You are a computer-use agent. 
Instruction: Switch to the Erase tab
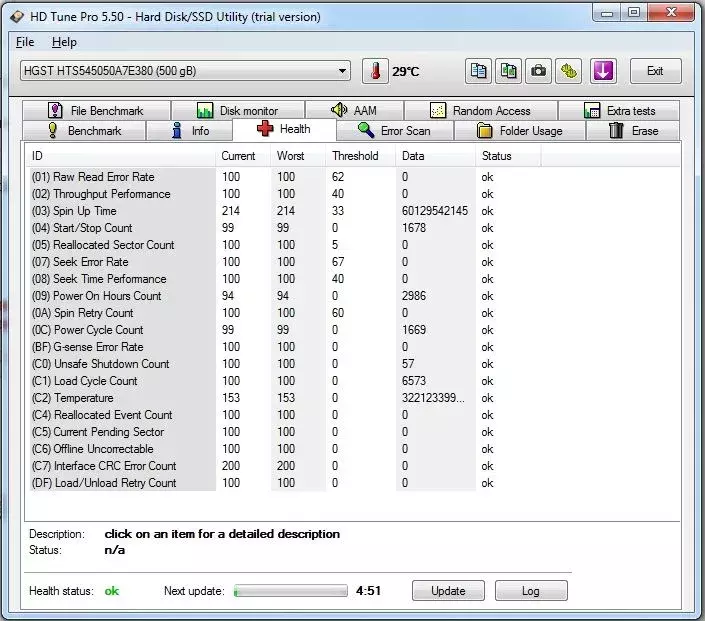[x=634, y=130]
